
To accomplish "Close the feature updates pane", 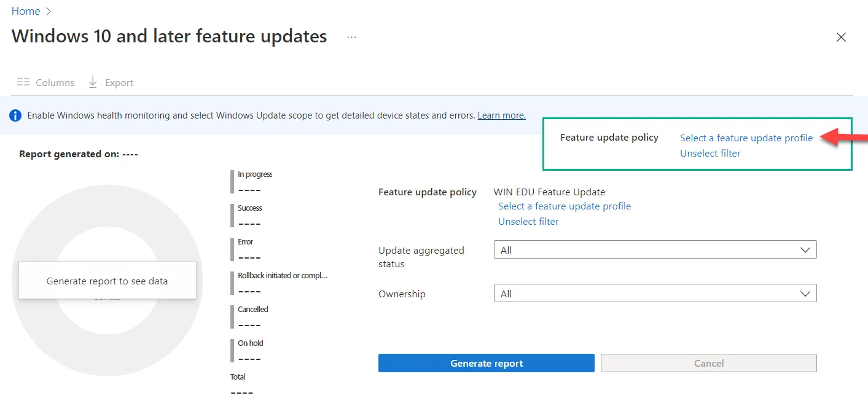I will tap(841, 37).
